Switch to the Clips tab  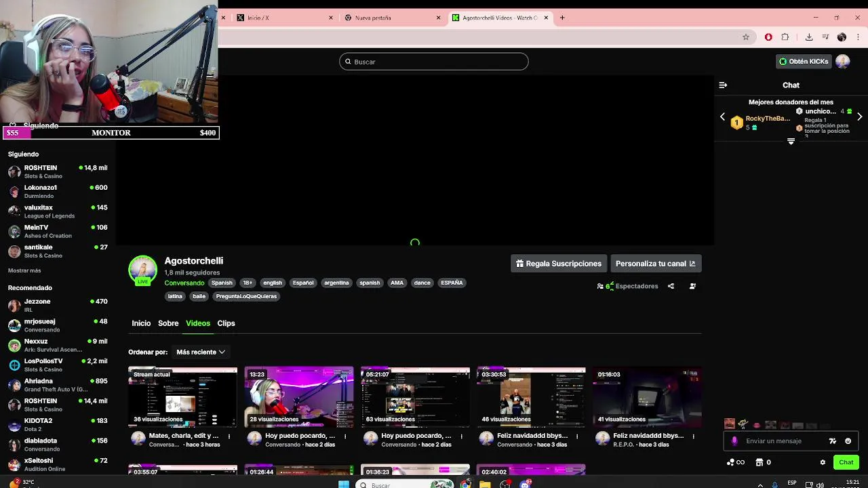(x=226, y=323)
